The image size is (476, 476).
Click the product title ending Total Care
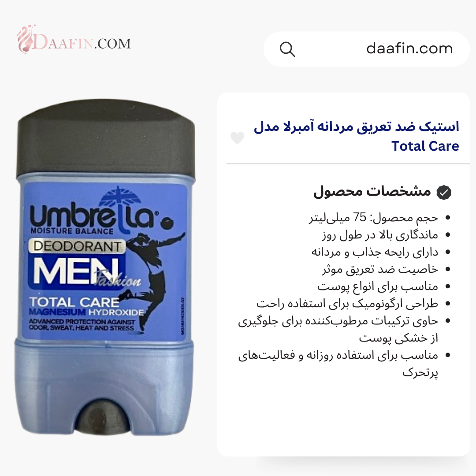click(357, 136)
